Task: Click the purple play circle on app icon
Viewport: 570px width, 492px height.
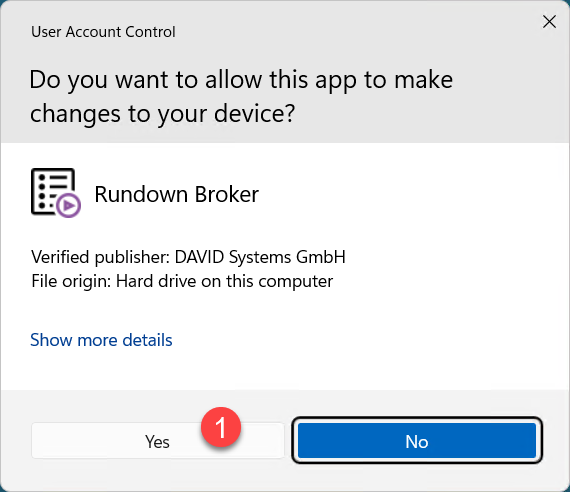Action: tap(68, 206)
